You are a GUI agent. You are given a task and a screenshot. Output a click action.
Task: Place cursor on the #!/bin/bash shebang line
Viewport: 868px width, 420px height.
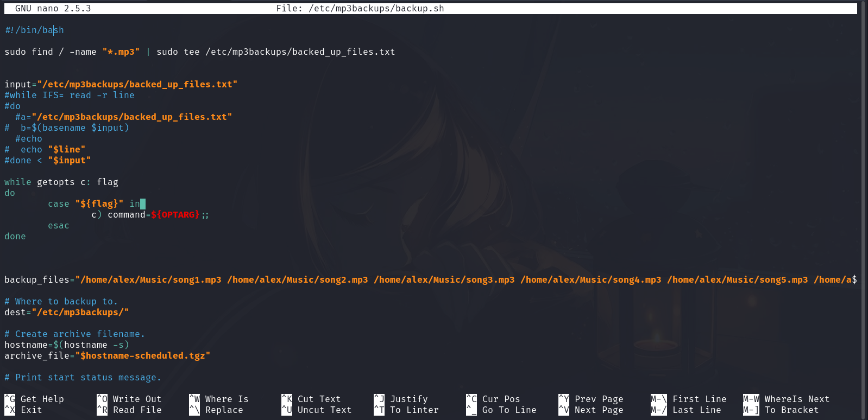click(x=34, y=30)
